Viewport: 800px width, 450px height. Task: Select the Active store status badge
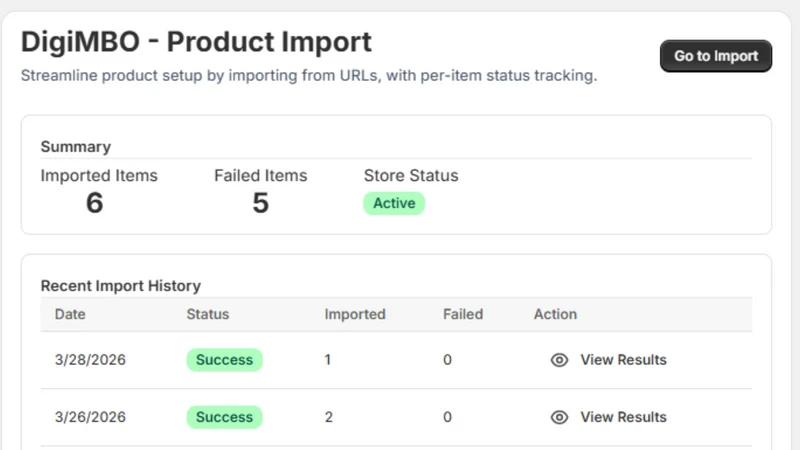(x=394, y=203)
